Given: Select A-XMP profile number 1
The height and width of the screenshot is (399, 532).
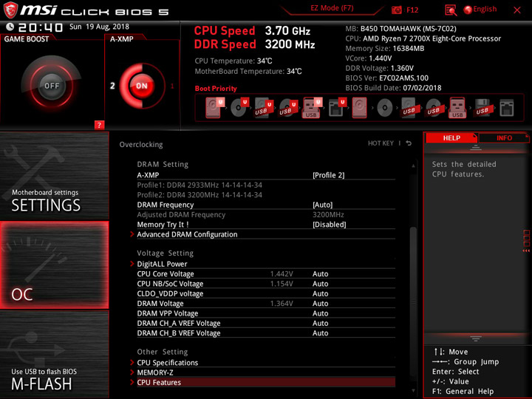Looking at the screenshot, I should [x=172, y=86].
